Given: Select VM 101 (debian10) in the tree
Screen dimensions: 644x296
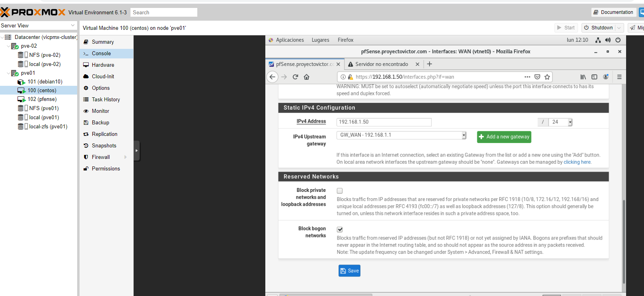Looking at the screenshot, I should pos(45,82).
